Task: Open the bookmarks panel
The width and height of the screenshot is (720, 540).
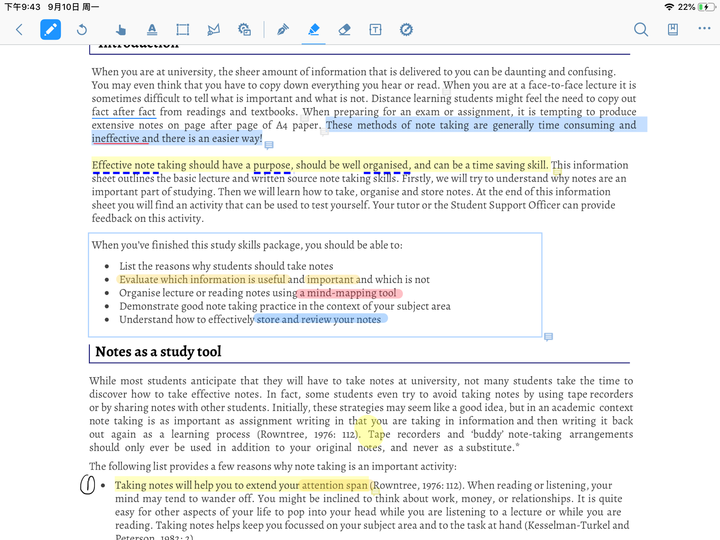Action: [x=673, y=30]
